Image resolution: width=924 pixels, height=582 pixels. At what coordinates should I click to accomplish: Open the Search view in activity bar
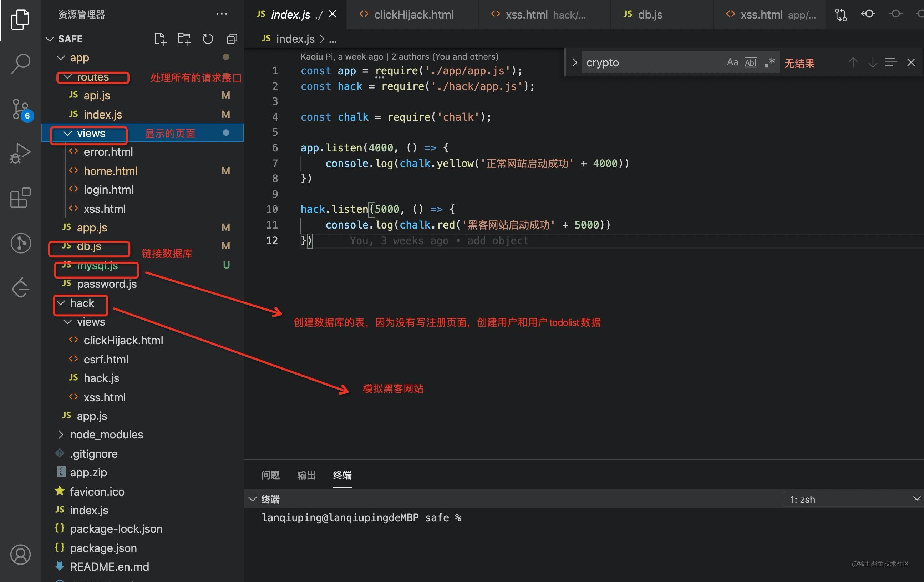click(20, 64)
